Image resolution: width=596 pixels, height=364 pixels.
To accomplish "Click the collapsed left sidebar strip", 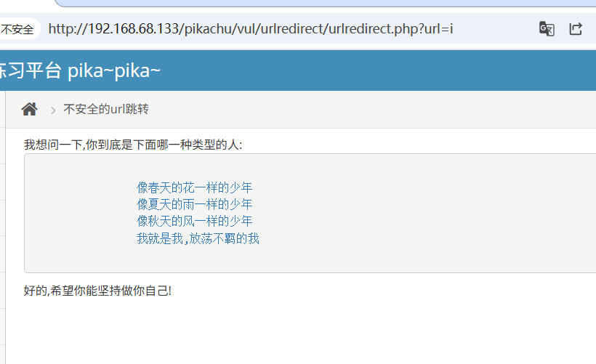I will coord(3,227).
